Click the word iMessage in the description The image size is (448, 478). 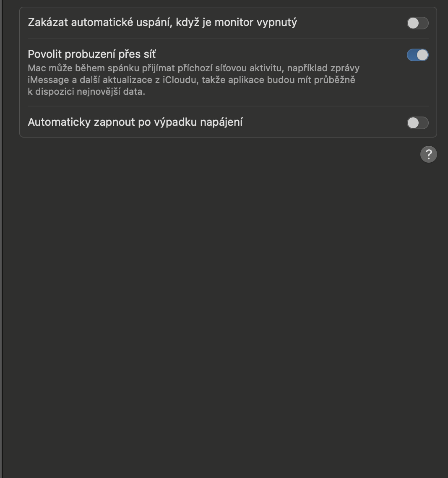click(x=48, y=80)
